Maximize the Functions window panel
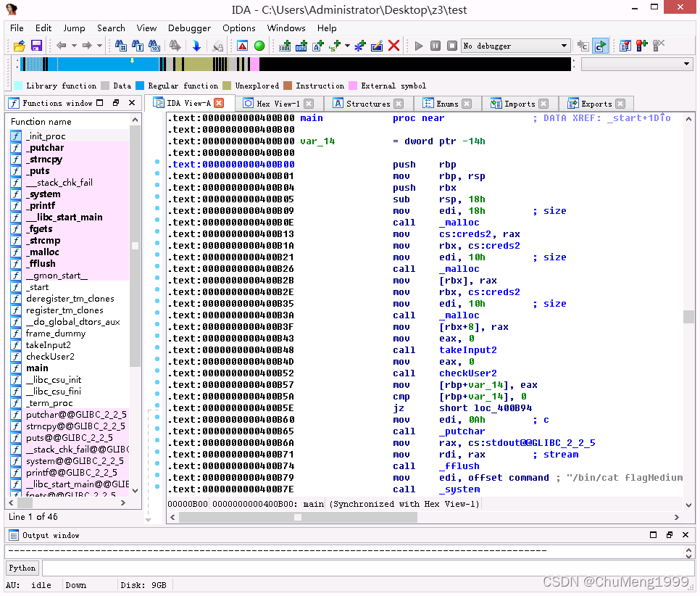Screen dimensions: 700x596 tap(100, 103)
